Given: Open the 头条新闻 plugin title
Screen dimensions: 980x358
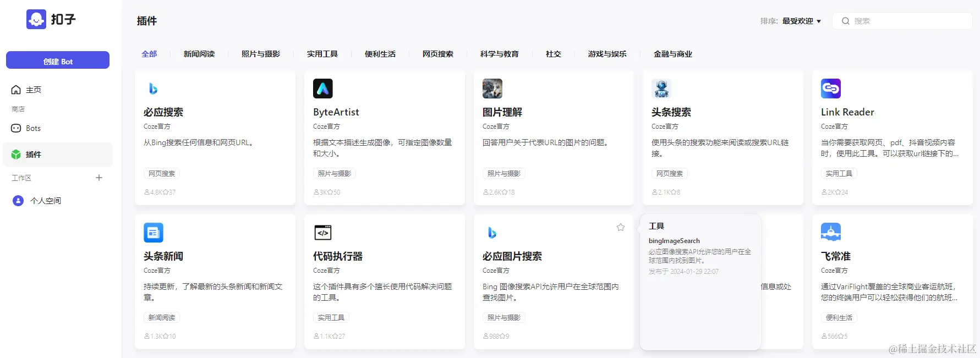Looking at the screenshot, I should tap(163, 256).
